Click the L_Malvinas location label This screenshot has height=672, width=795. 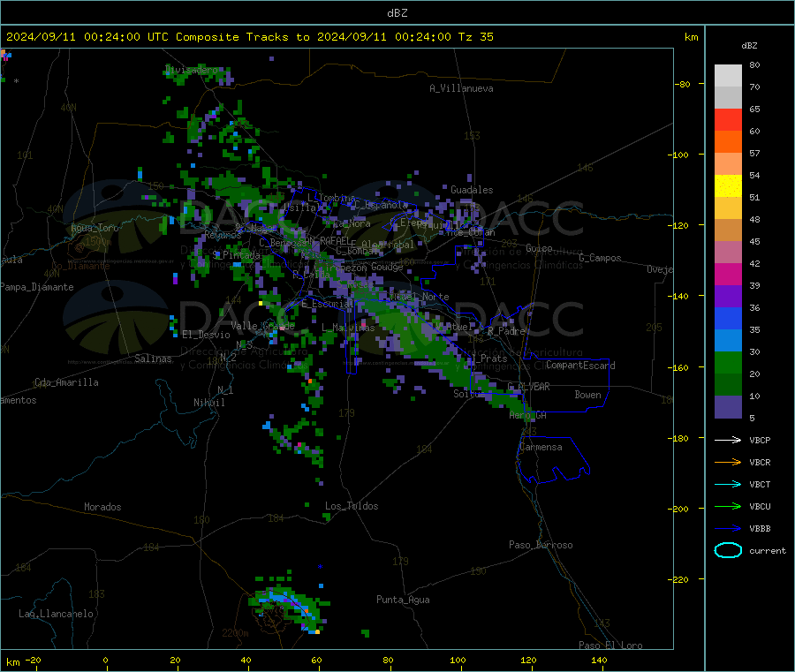tap(348, 328)
